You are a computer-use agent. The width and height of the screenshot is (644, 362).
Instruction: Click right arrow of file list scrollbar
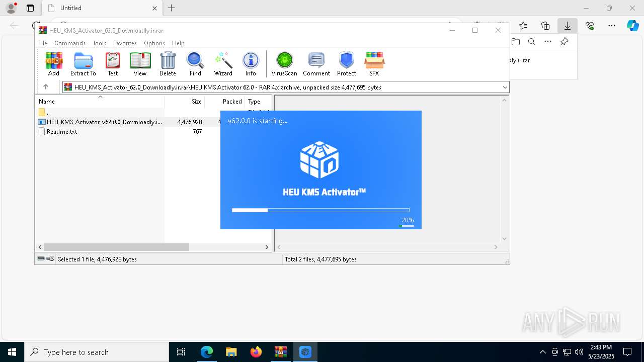click(267, 247)
